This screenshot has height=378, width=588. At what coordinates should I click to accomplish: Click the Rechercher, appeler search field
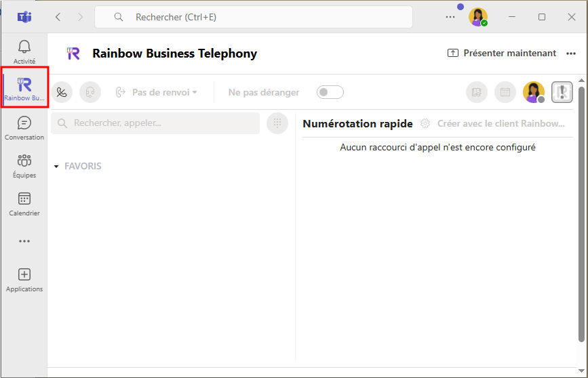(156, 123)
